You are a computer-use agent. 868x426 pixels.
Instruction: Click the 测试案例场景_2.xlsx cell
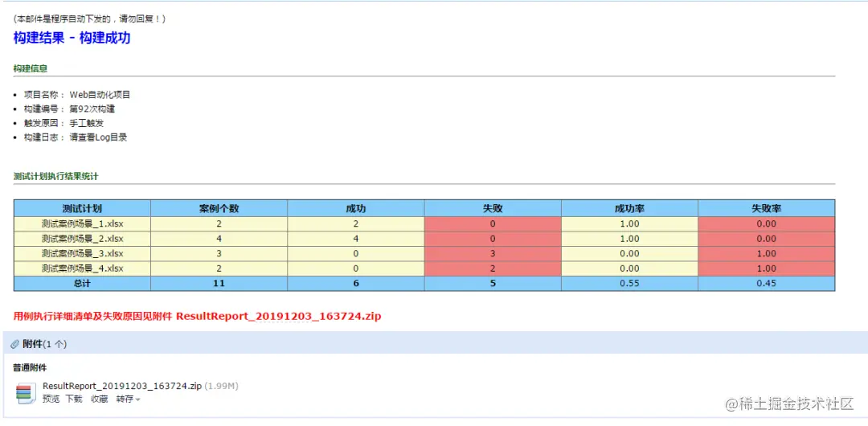(82, 239)
